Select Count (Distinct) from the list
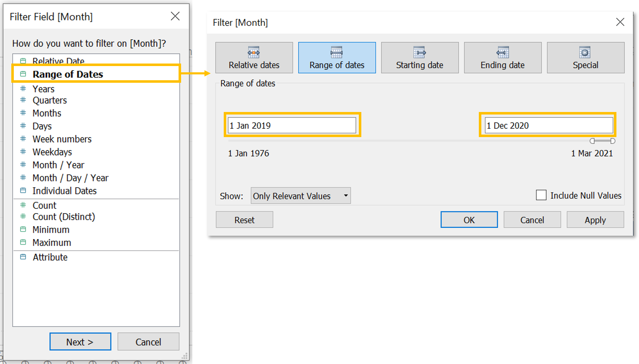Screen dimensions: 639x364 (64, 217)
